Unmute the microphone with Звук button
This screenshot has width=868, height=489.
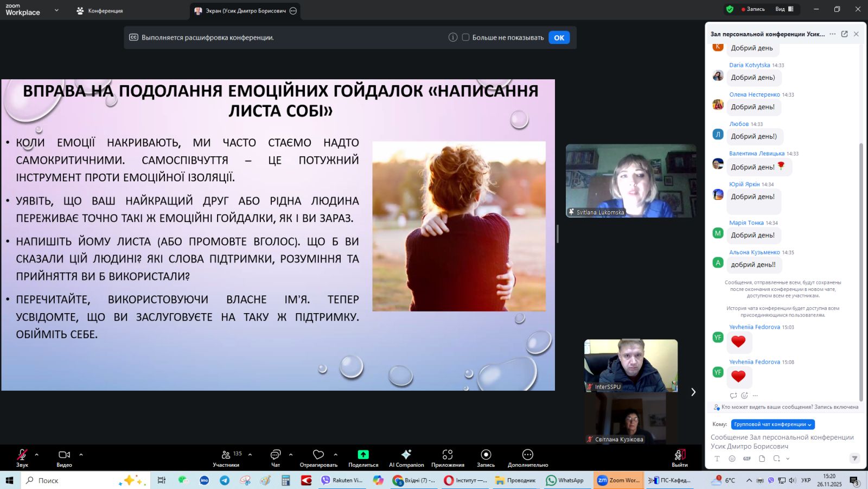(22, 455)
